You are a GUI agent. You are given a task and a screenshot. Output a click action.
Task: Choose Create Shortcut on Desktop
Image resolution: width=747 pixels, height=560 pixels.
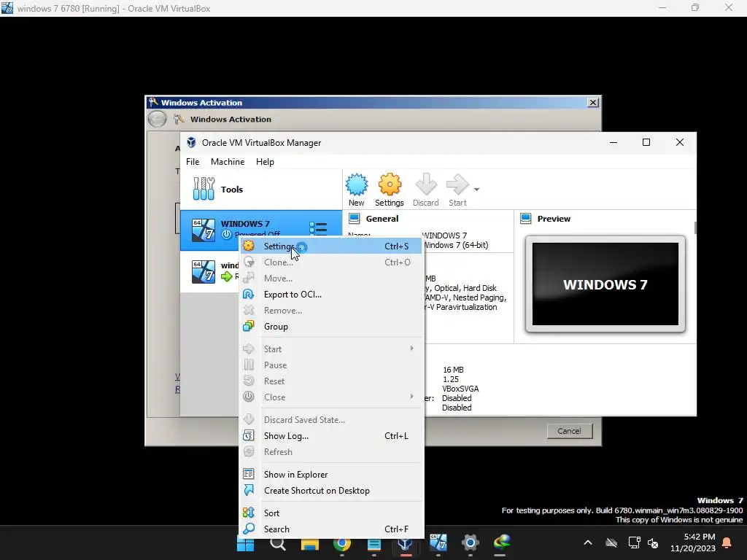[330, 491]
